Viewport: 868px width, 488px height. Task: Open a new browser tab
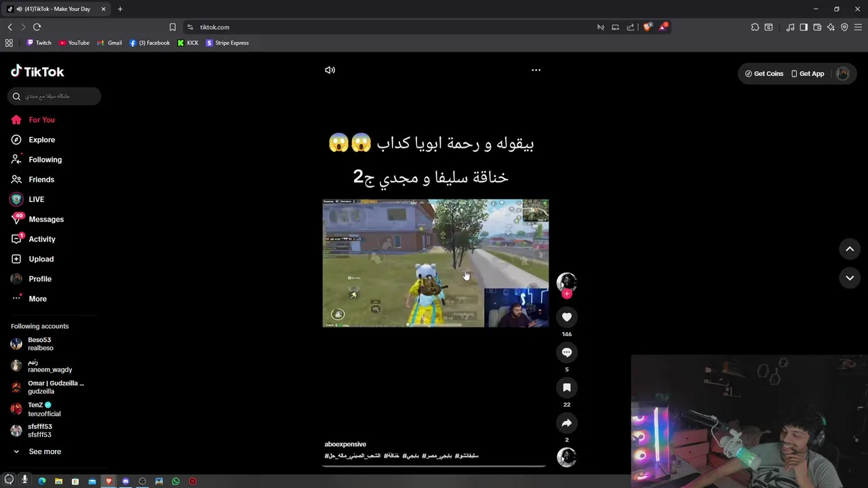(x=120, y=9)
